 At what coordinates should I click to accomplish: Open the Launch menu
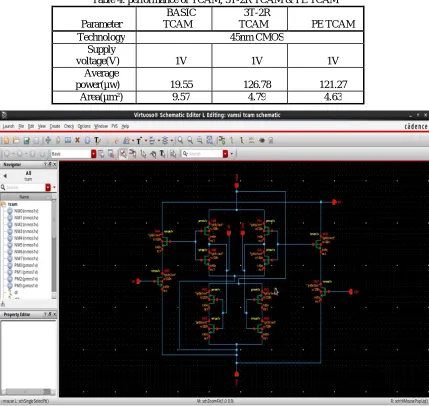[x=8, y=126]
